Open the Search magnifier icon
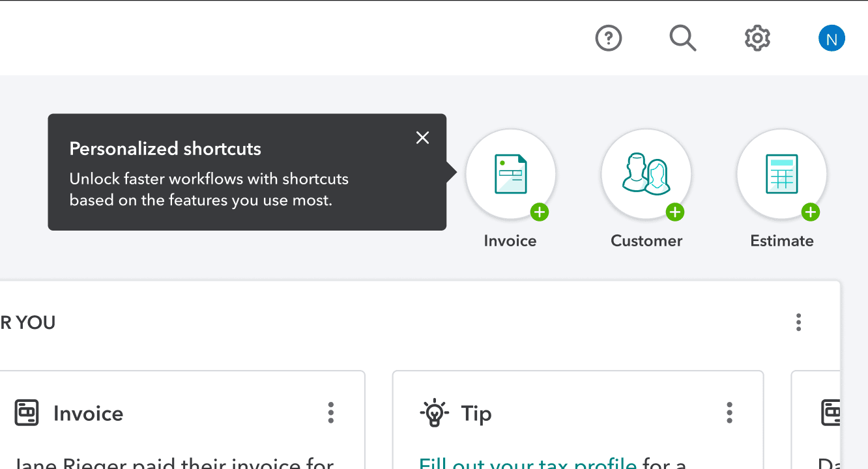Screen dimensions: 868x469 (683, 38)
